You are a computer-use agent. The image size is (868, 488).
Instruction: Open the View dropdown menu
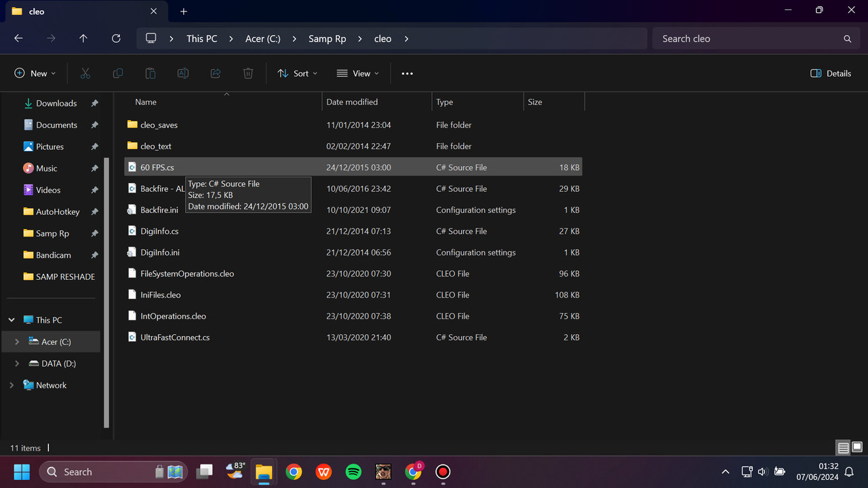(358, 73)
